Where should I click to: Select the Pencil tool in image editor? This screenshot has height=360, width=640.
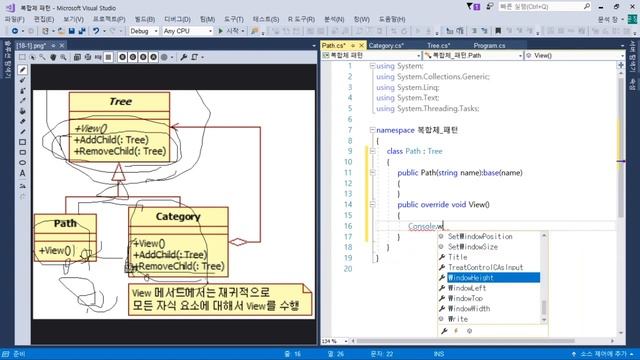click(x=22, y=70)
